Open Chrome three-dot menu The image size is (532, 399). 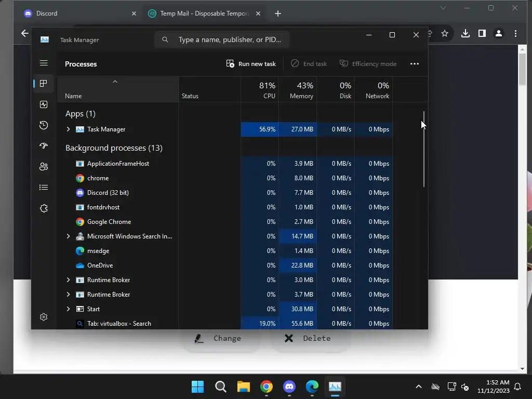515,33
